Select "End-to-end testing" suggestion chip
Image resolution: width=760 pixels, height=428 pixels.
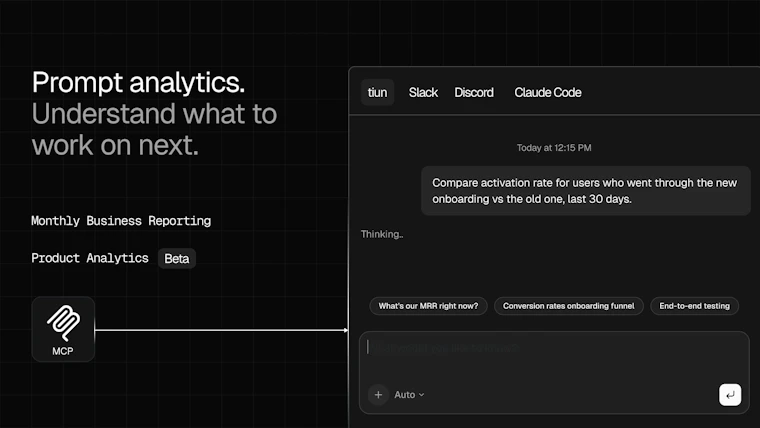[694, 306]
